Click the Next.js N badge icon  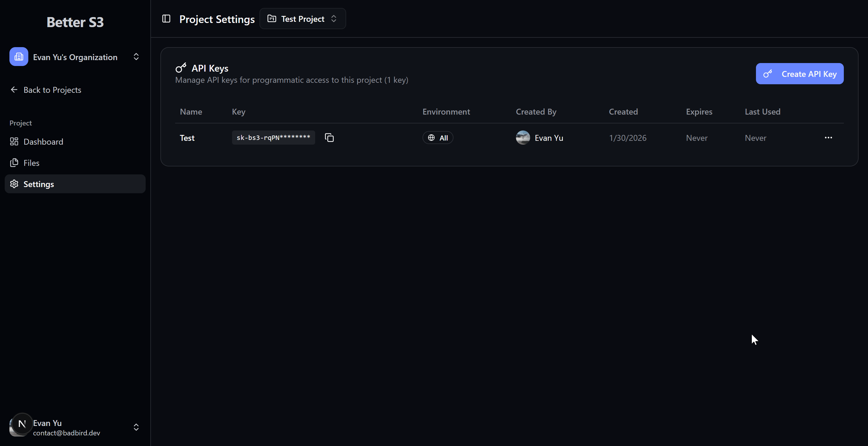22,423
